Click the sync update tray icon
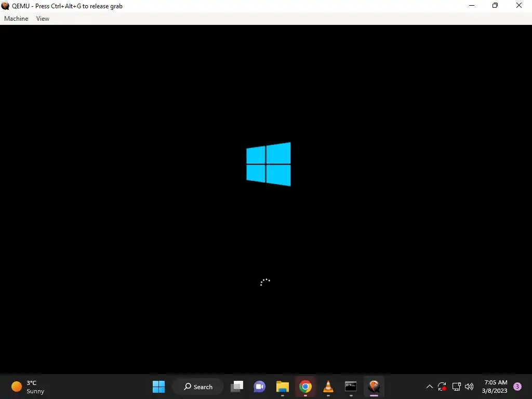Image resolution: width=532 pixels, height=399 pixels. click(x=442, y=387)
